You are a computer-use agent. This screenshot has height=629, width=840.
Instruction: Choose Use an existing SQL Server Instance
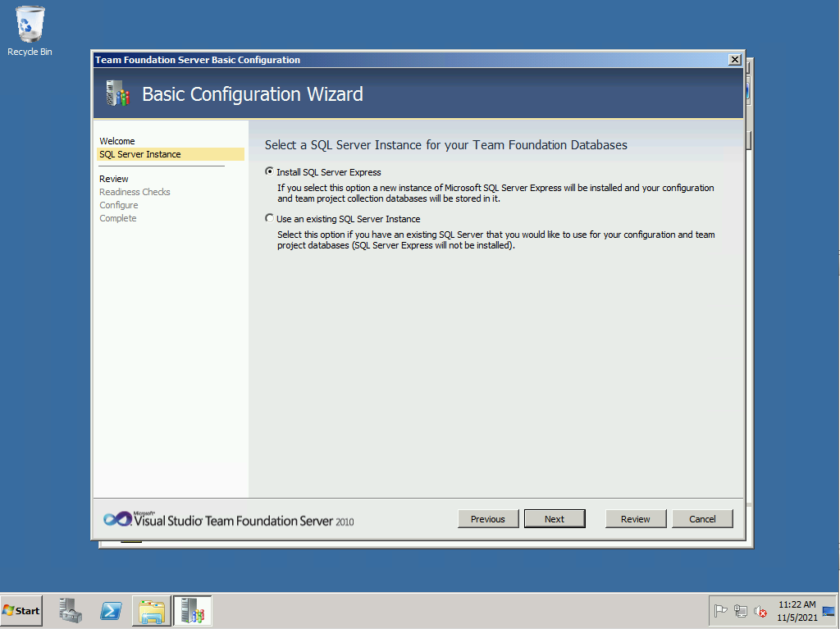(x=269, y=218)
